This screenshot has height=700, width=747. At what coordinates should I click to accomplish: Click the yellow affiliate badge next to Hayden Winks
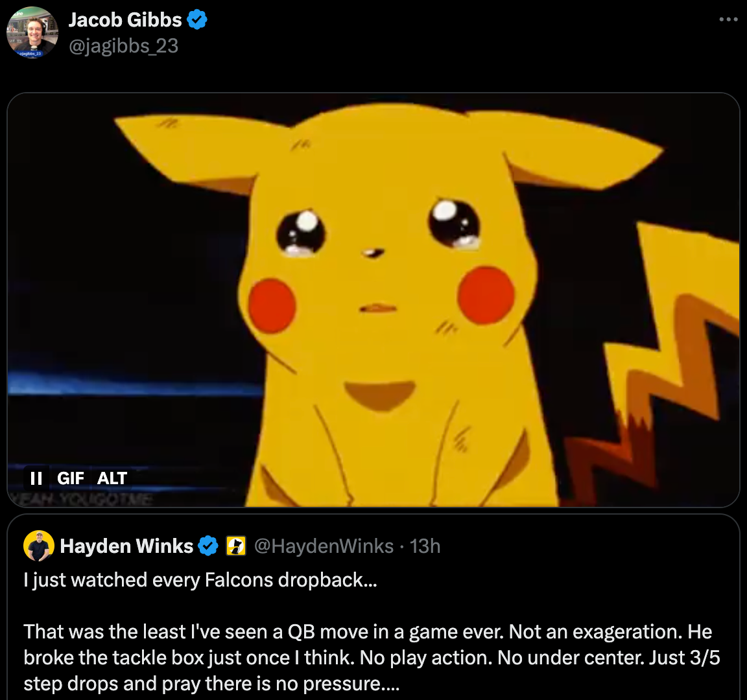coord(236,546)
